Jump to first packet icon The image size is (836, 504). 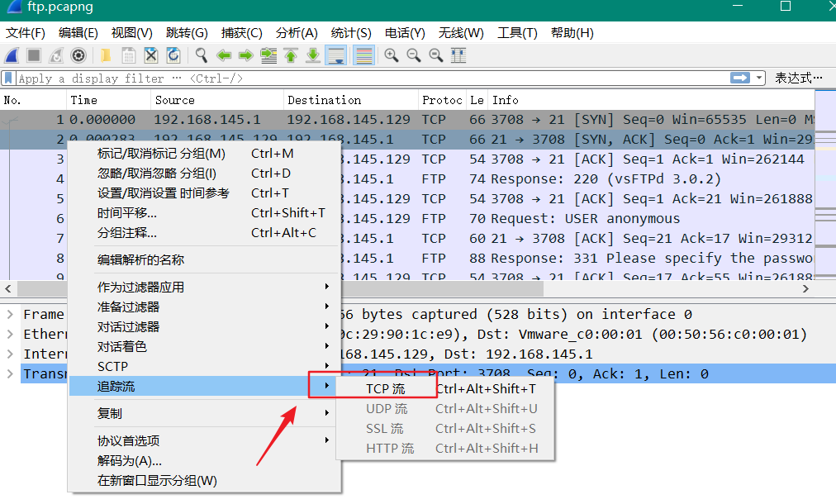coord(291,55)
